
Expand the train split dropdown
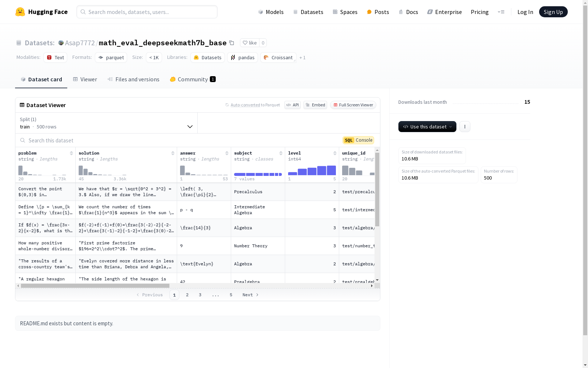(x=107, y=123)
